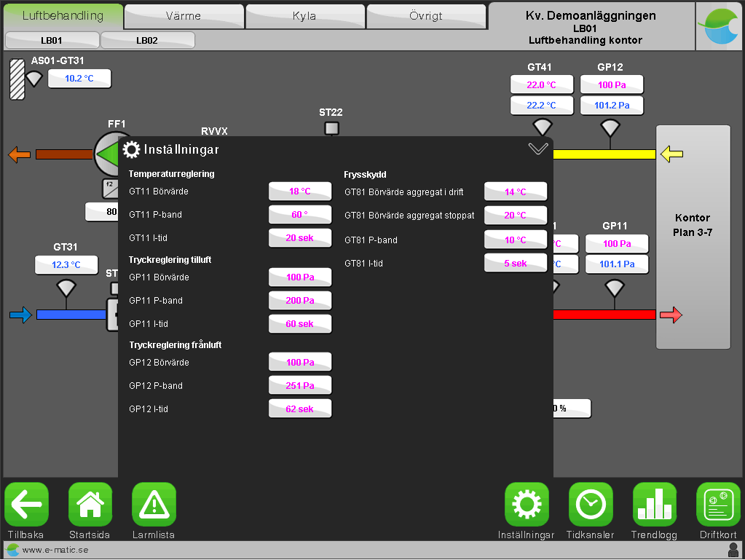Edit GT11 P-band value 60 °
The height and width of the screenshot is (560, 745).
point(300,215)
